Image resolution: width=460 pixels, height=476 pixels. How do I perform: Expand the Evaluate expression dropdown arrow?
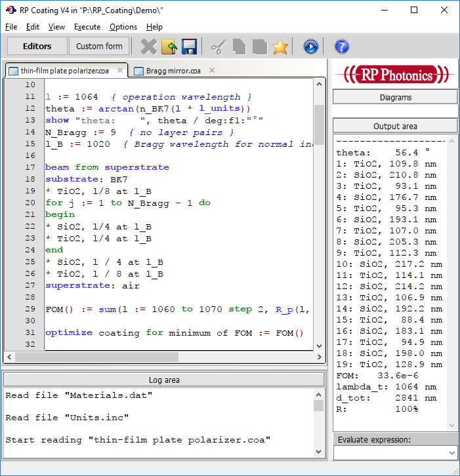[x=451, y=453]
